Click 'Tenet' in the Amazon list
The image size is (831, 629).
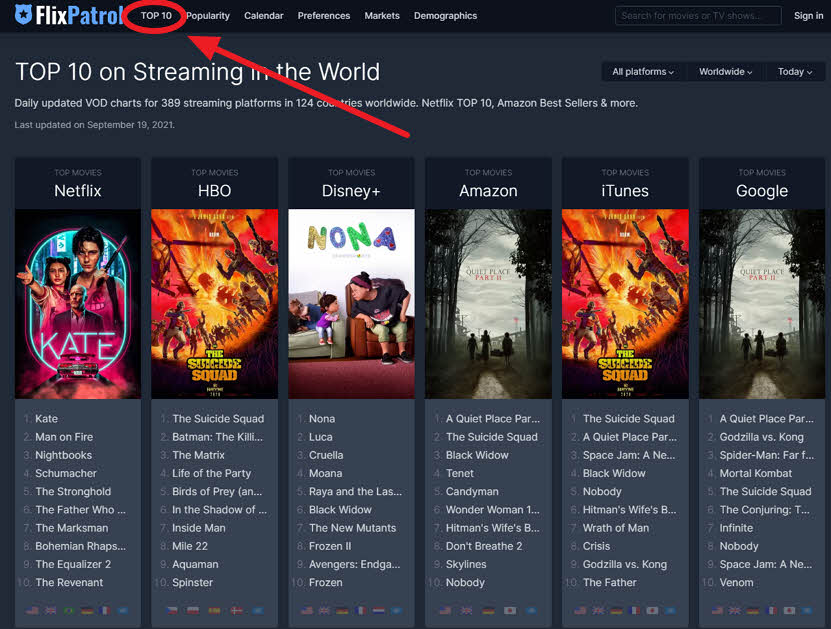coord(459,473)
